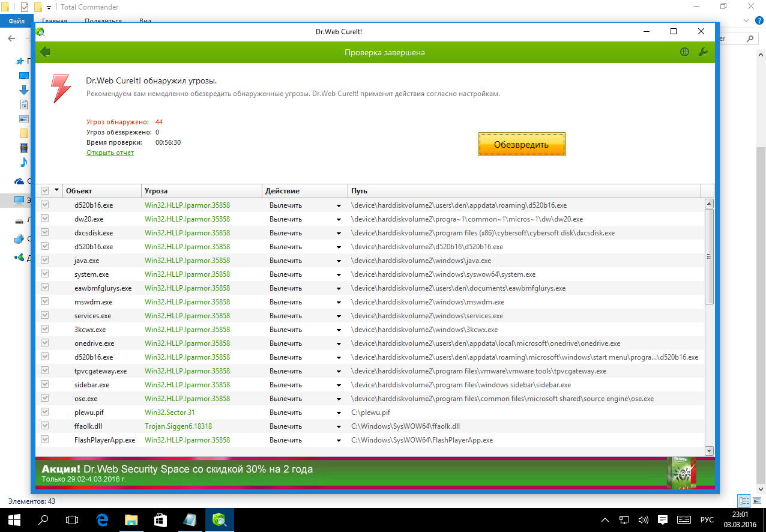Expand dropdown arrow next to header checkbox
Screen dimensions: 766x532
click(x=57, y=190)
